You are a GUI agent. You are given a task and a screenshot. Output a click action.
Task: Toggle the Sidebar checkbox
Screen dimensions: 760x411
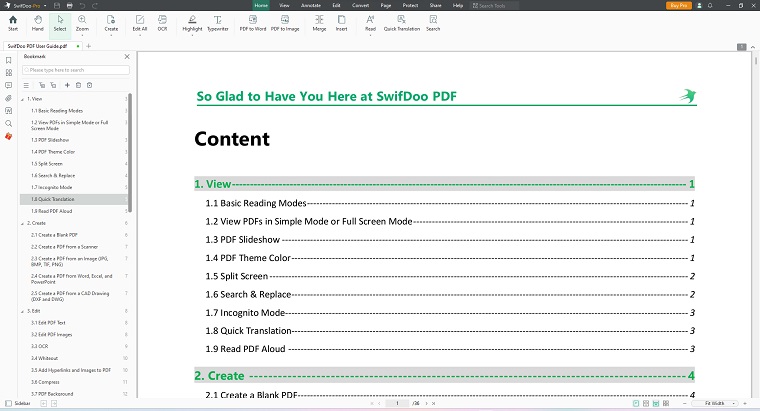8,403
